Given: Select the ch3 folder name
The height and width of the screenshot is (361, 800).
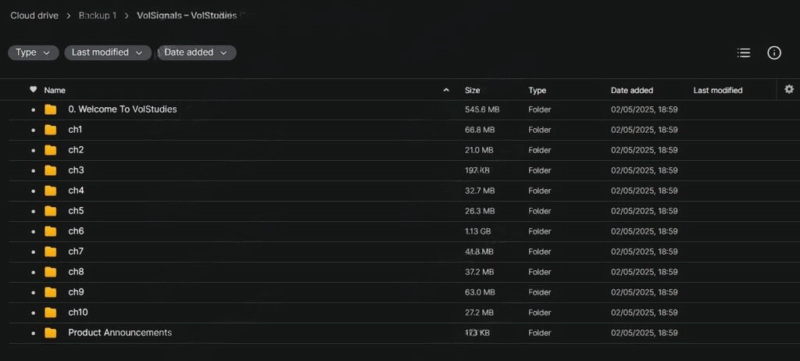Looking at the screenshot, I should click(x=76, y=170).
